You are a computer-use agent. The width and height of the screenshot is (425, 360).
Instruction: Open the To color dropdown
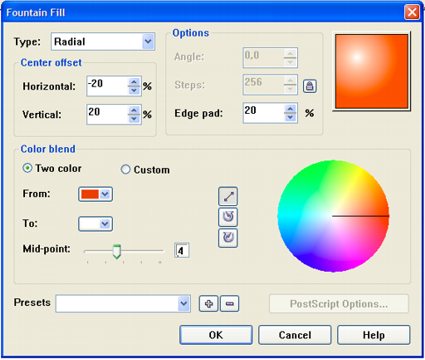[x=105, y=224]
